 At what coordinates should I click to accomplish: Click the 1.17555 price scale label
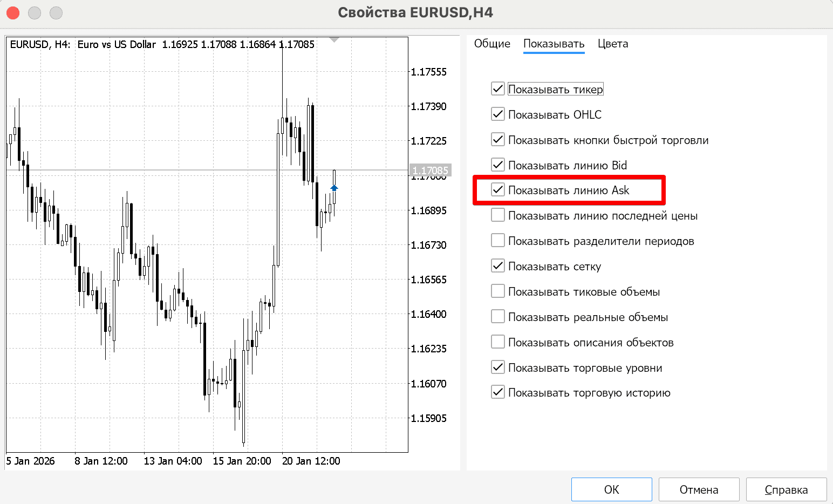[429, 72]
